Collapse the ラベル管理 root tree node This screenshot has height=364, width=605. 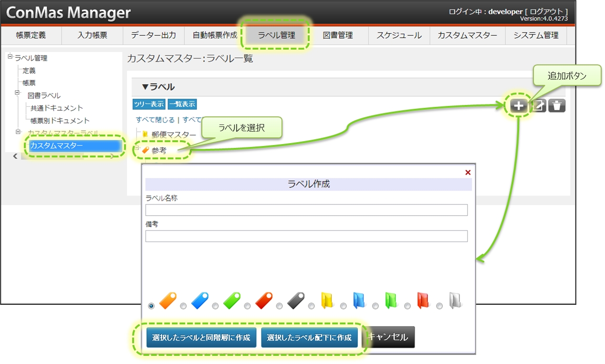10,57
